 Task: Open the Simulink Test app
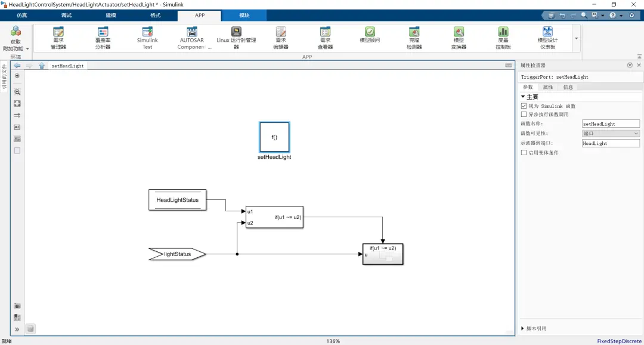click(147, 38)
